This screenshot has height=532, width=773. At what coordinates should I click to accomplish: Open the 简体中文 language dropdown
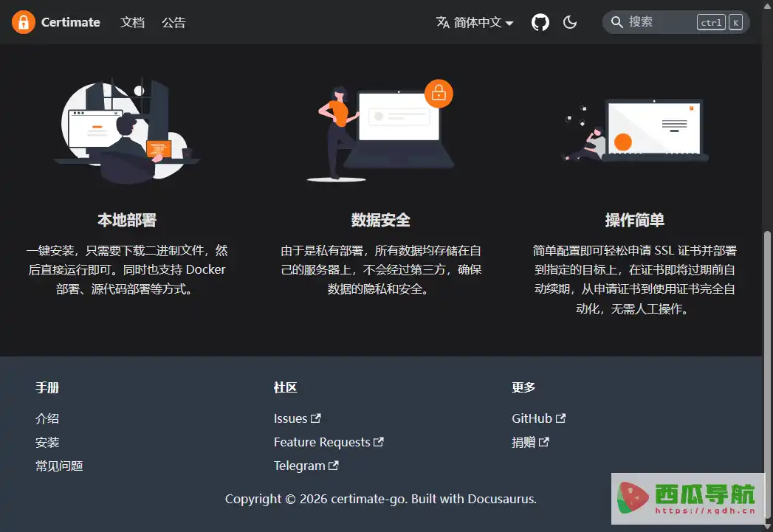(475, 22)
